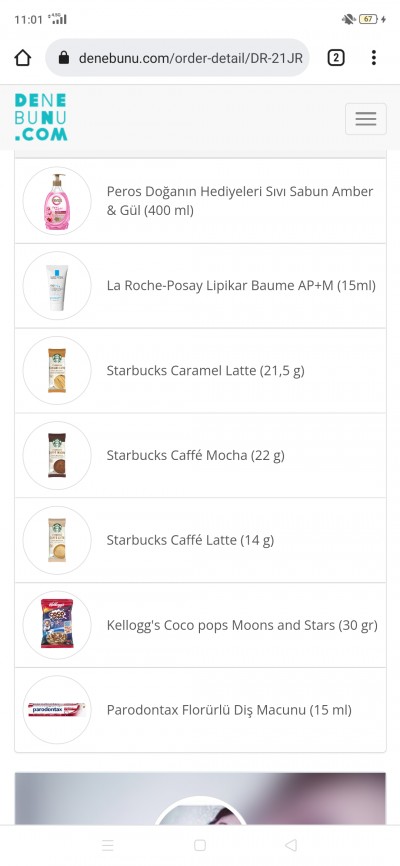Tap the Starbucks Caramel Latte sachet image

[x=57, y=371]
